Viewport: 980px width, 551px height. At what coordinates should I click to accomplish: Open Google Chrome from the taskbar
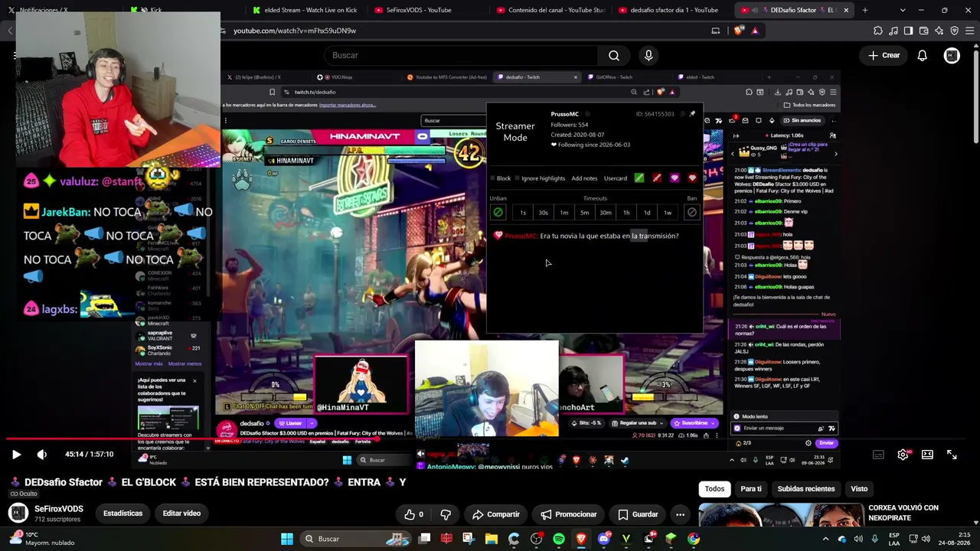pyautogui.click(x=694, y=539)
